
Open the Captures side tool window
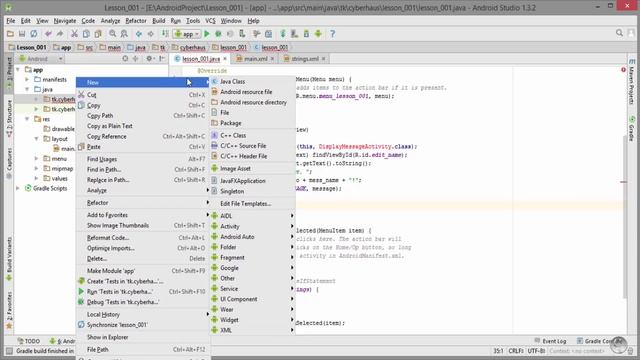(x=9, y=163)
